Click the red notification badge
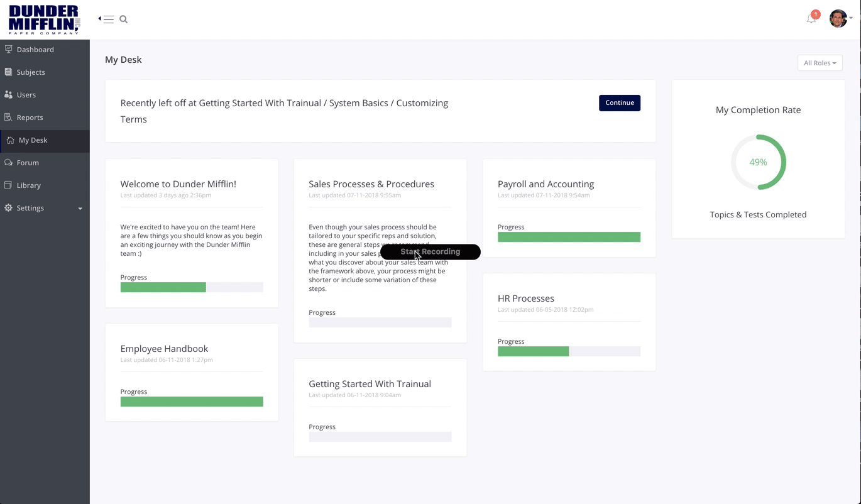861x504 pixels. pos(816,14)
